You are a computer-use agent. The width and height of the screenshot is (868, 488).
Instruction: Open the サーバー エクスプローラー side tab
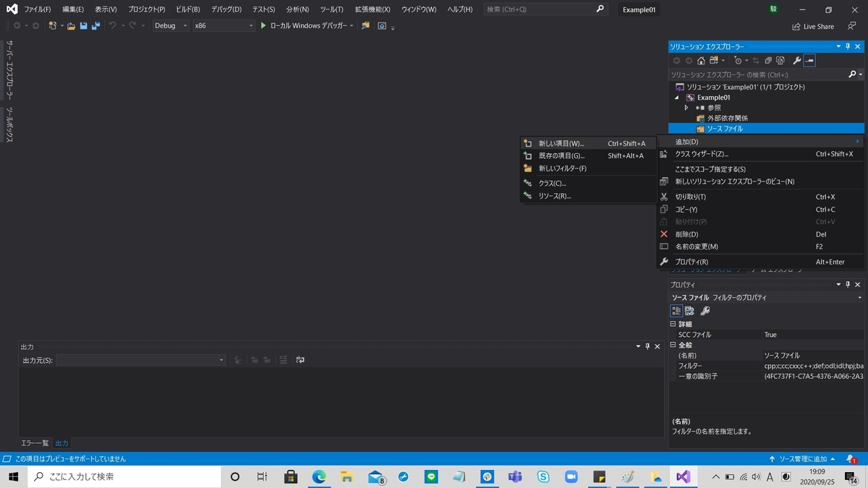[9, 70]
